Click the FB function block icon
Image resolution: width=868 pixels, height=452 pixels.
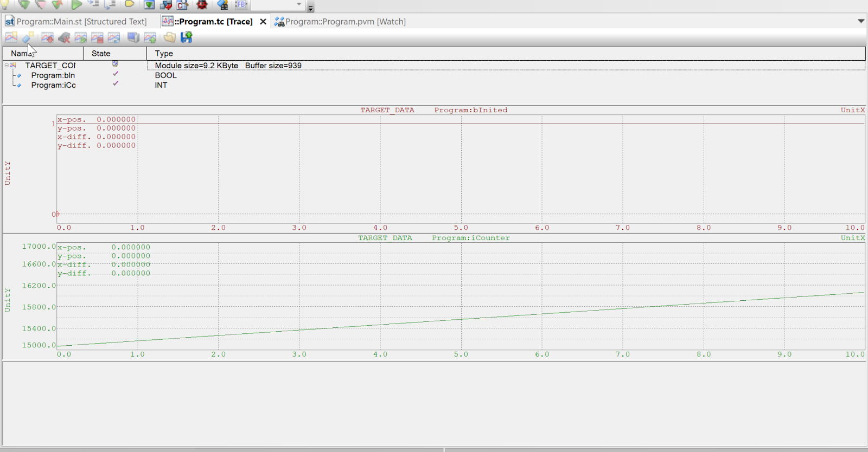pyautogui.click(x=241, y=4)
